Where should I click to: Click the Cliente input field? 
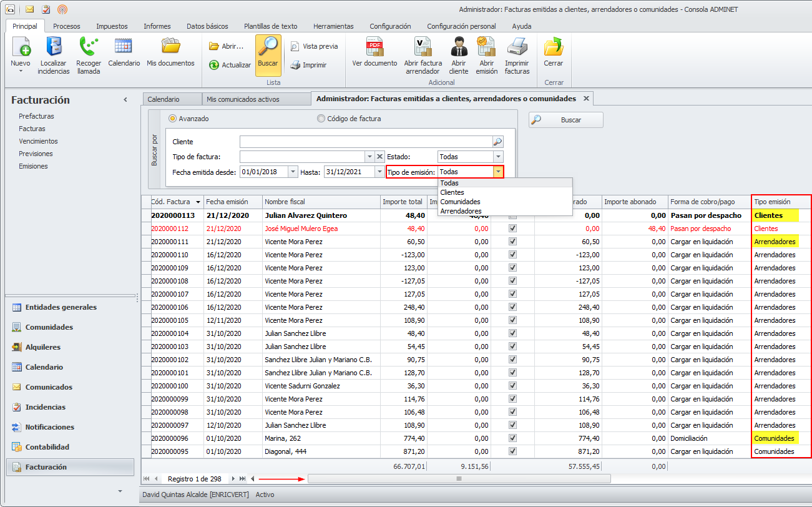click(x=366, y=142)
